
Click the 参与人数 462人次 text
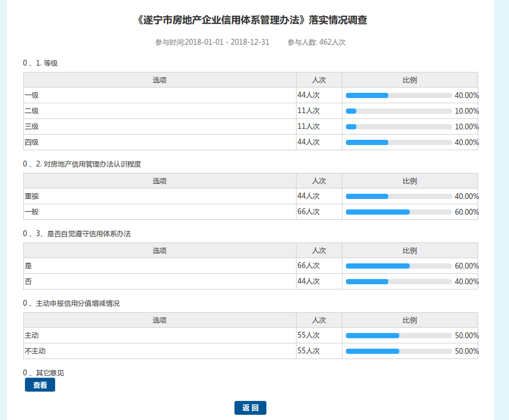(x=316, y=42)
